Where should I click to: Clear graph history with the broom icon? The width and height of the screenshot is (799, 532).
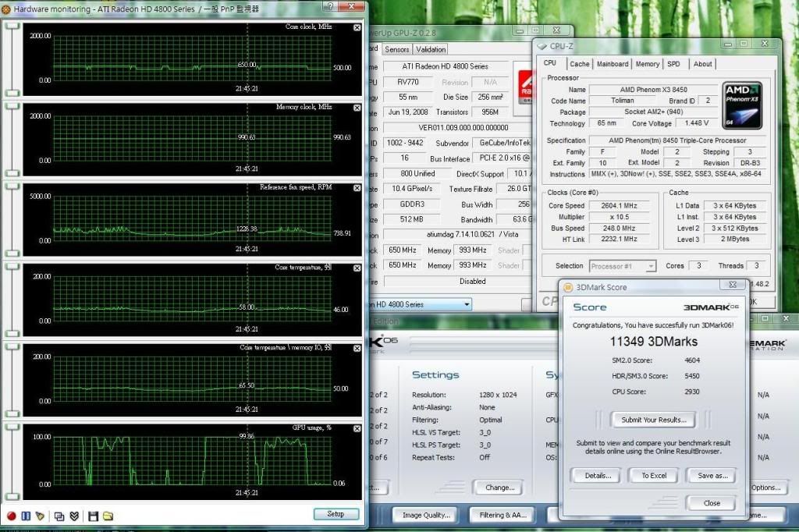pos(41,516)
